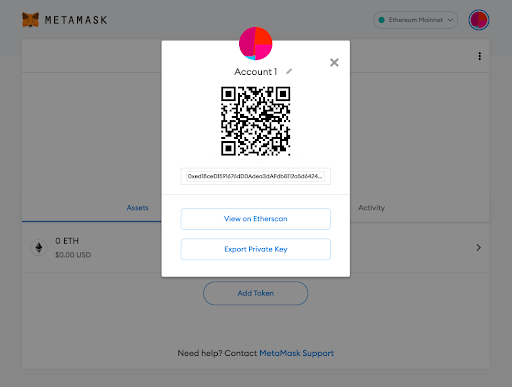The height and width of the screenshot is (387, 512).
Task: Click the account QR code image
Action: (x=256, y=121)
